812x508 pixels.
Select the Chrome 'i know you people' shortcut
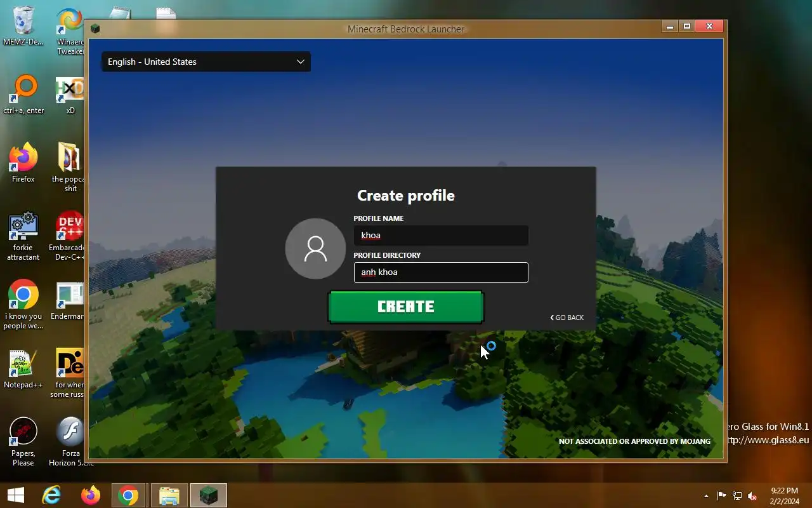pos(23,305)
